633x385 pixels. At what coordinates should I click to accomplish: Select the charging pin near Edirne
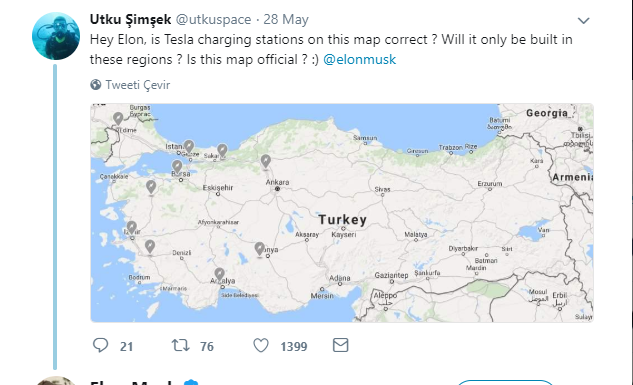pyautogui.click(x=118, y=119)
